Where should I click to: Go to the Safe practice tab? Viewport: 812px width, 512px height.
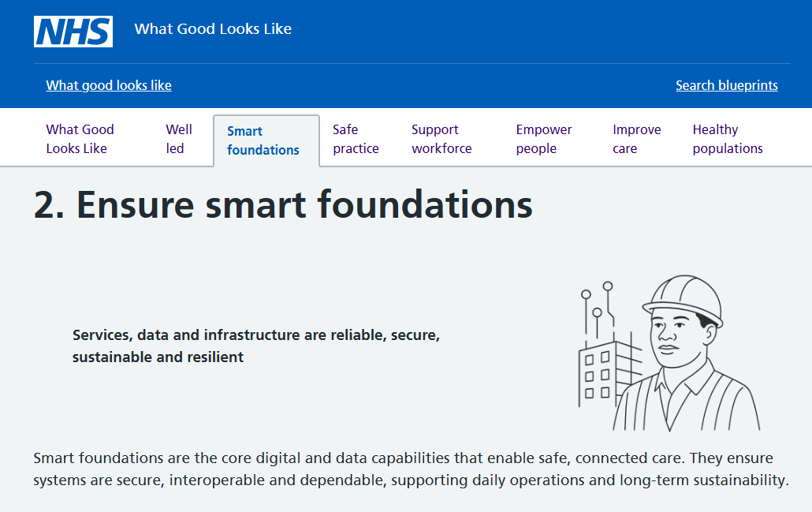356,139
